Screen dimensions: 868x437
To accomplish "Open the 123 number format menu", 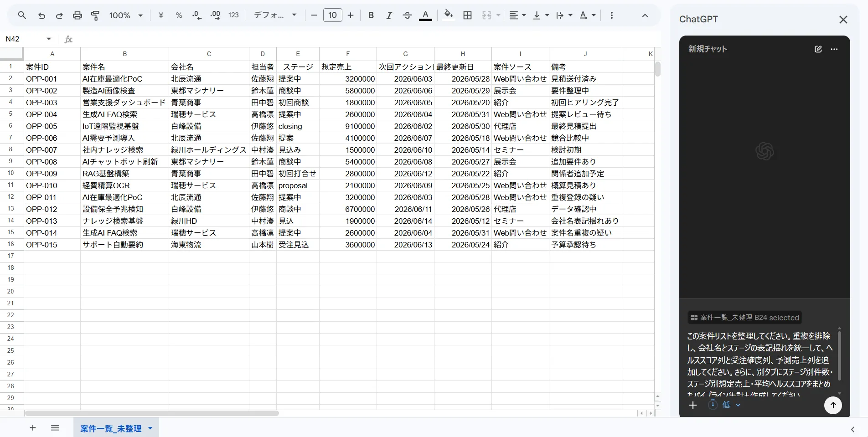I will [233, 15].
